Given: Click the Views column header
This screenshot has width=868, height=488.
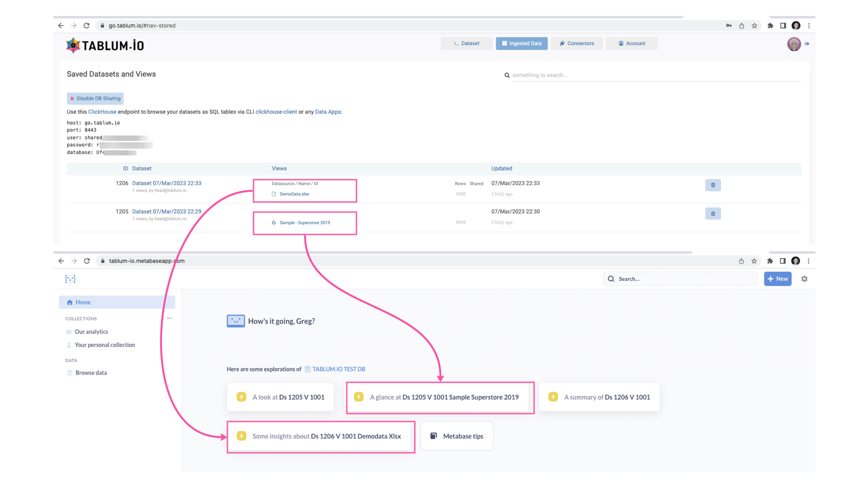Looking at the screenshot, I should [279, 169].
